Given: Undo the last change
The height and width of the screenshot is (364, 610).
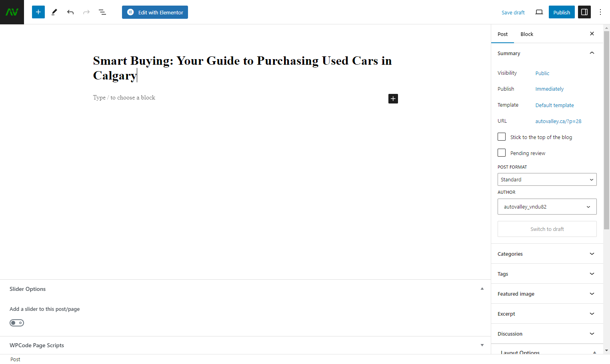Looking at the screenshot, I should click(70, 12).
